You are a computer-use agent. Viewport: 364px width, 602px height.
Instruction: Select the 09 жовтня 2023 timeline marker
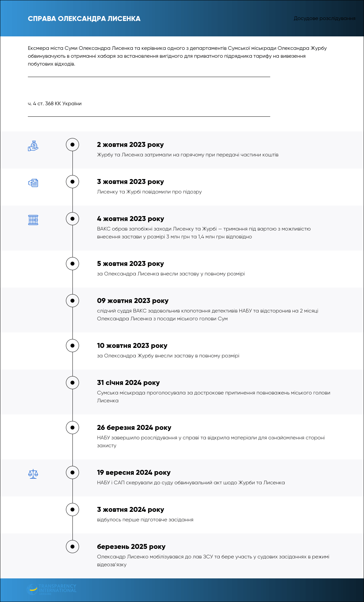[72, 301]
